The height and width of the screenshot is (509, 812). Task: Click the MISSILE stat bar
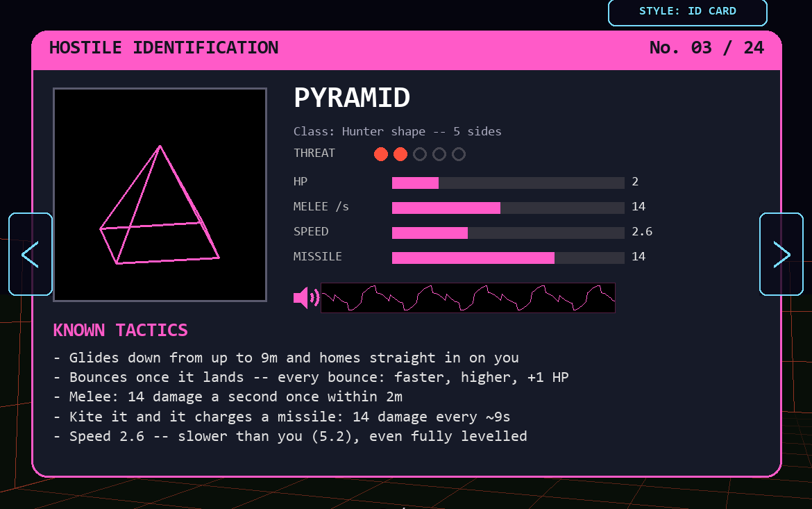pos(508,258)
